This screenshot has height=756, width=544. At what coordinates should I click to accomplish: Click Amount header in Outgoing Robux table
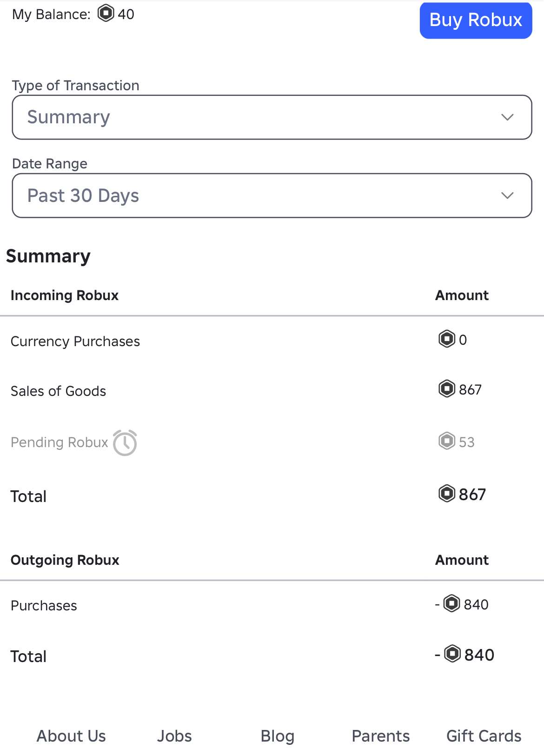coord(462,560)
